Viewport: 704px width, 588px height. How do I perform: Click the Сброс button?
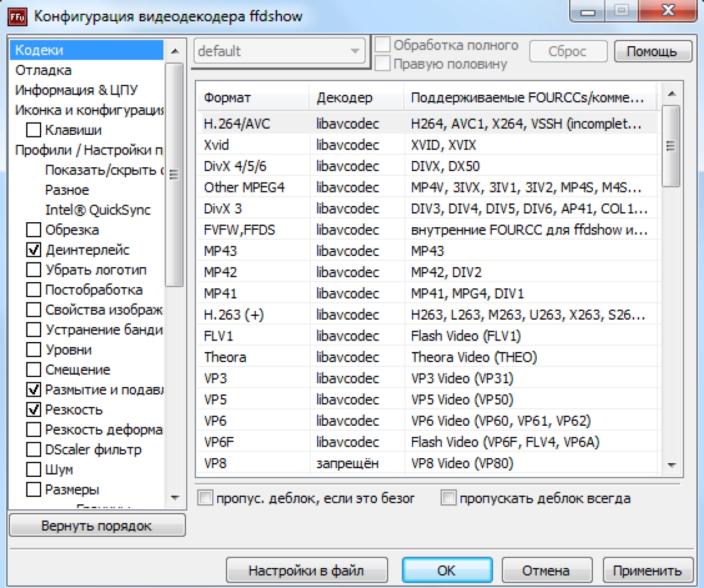[x=568, y=51]
